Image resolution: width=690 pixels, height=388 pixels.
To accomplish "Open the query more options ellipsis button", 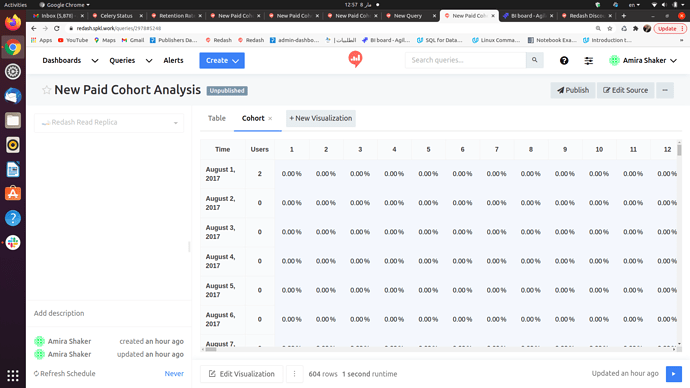I will click(665, 90).
